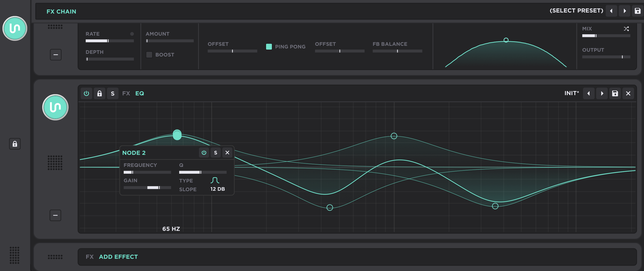Screen dimensions: 644x271
Task: Adjust the NODE 2 Q slider
Action: (203, 172)
